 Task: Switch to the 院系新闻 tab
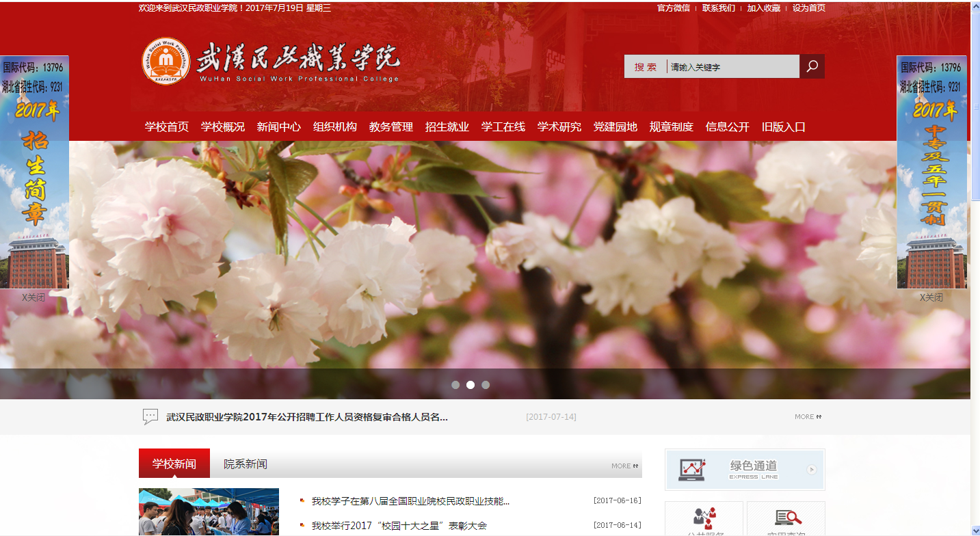click(x=246, y=464)
